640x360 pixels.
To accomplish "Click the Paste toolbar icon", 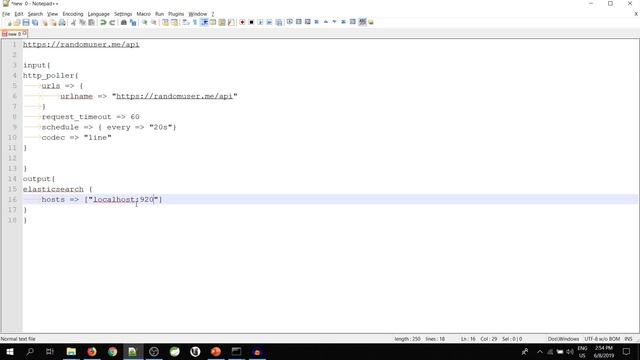I will point(91,22).
